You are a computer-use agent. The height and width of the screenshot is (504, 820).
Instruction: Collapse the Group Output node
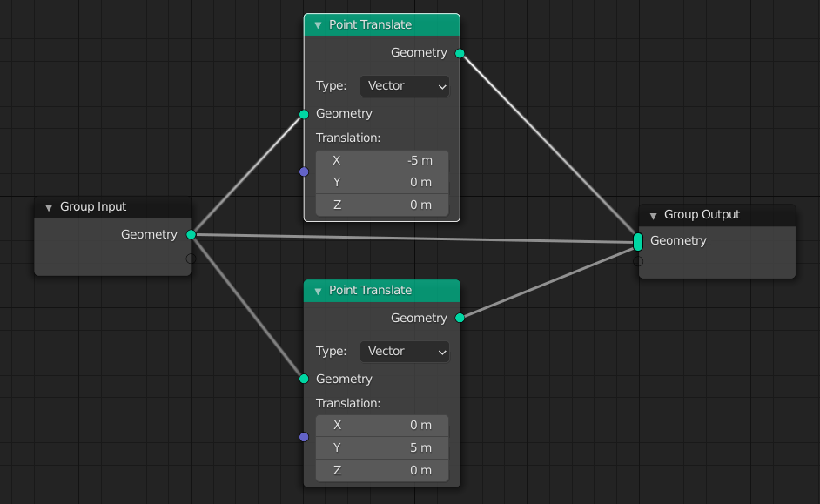[x=653, y=215]
